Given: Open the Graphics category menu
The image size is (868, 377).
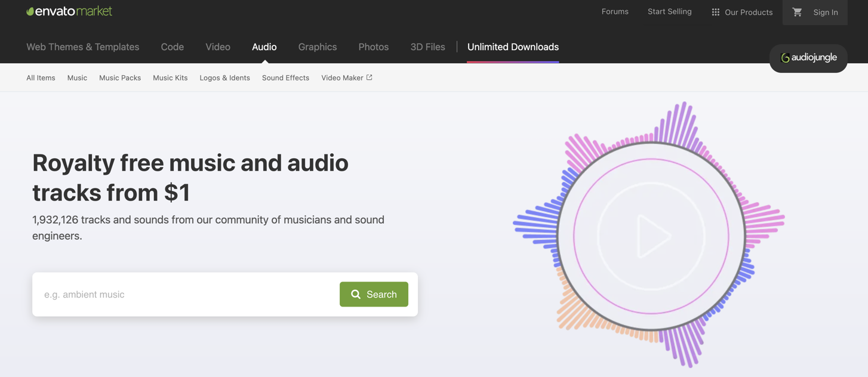Looking at the screenshot, I should coord(317,47).
